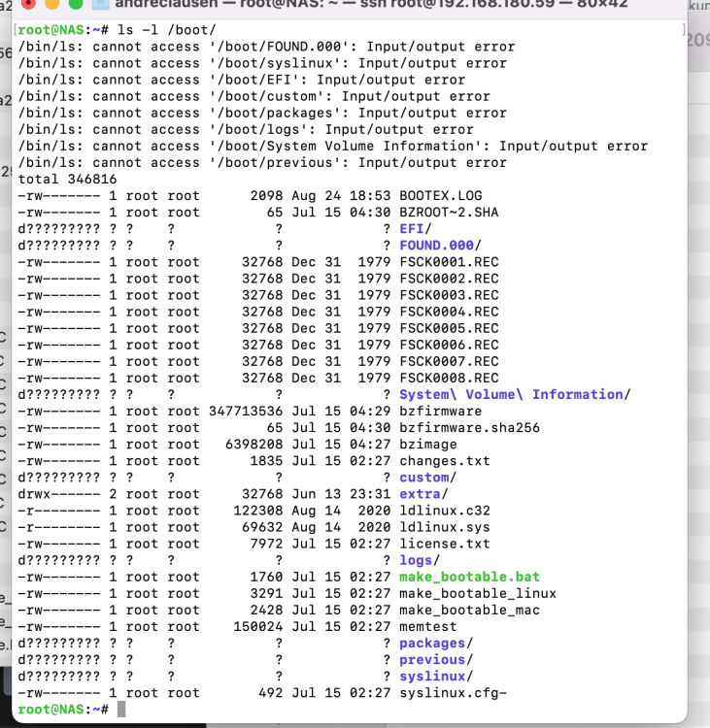The width and height of the screenshot is (710, 728).
Task: Click the ldlinux.sys file name
Action: coord(445,527)
